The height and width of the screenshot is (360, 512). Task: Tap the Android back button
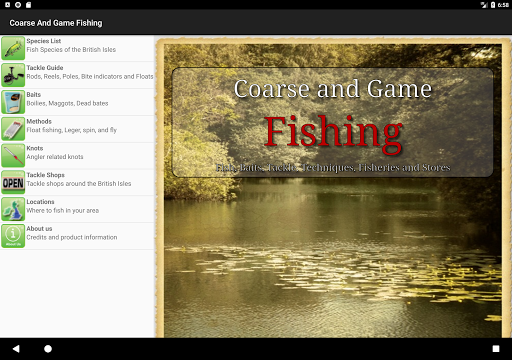16,349
